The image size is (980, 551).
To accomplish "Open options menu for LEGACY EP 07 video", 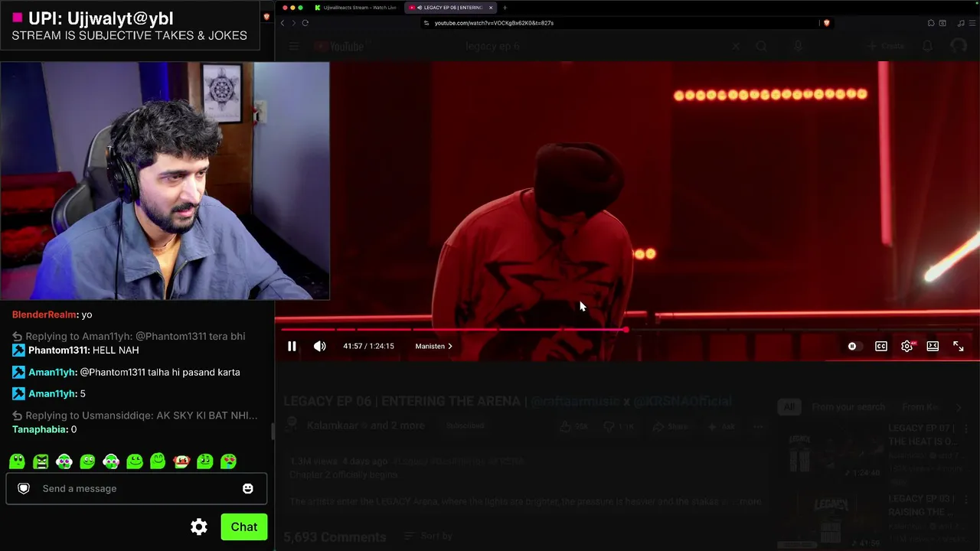I will tap(966, 429).
